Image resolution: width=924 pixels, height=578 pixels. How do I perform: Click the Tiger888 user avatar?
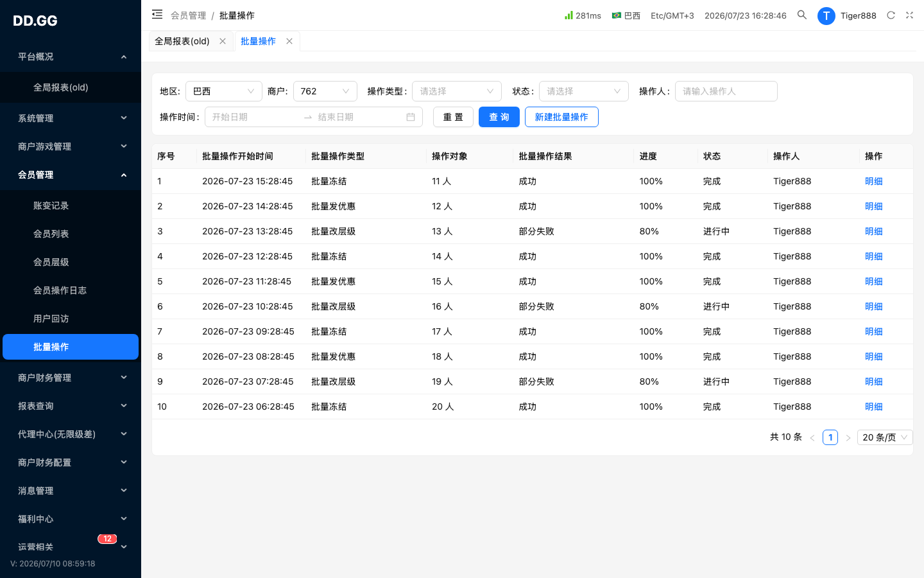(x=826, y=15)
